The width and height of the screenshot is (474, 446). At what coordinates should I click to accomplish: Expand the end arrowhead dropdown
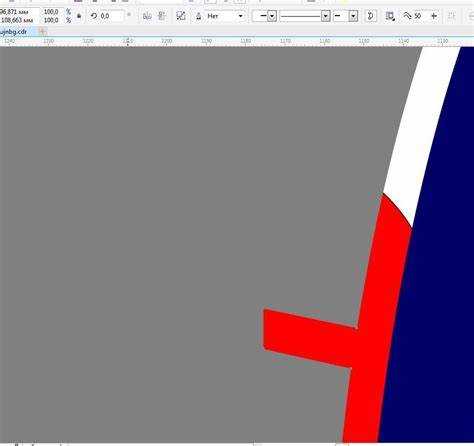354,16
